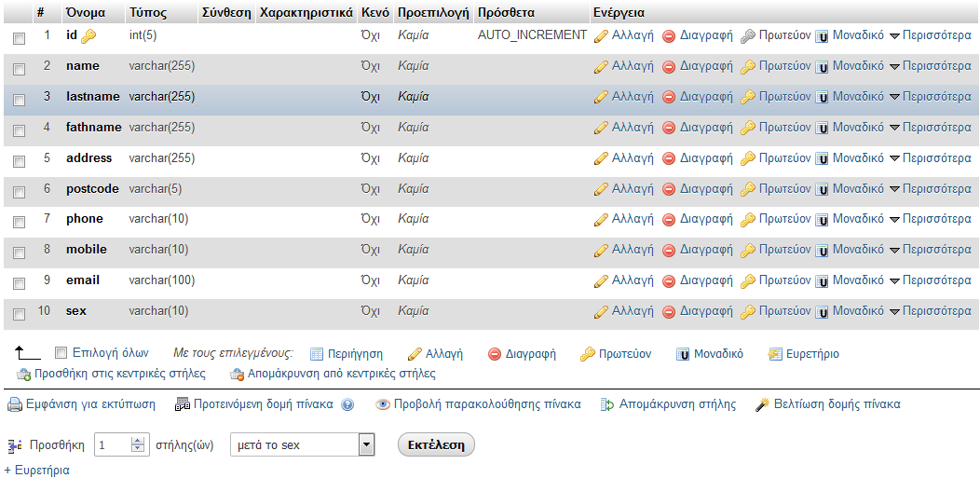Expand Περισσότερα dropdown in the mobile row
This screenshot has height=478, width=980.
930,250
